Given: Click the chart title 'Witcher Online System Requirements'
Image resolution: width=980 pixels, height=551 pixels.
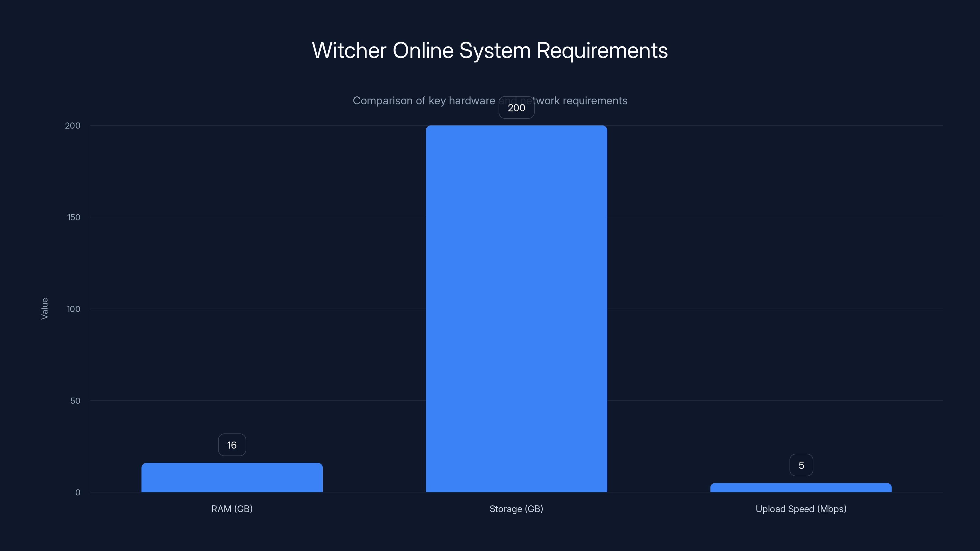Looking at the screenshot, I should 490,50.
